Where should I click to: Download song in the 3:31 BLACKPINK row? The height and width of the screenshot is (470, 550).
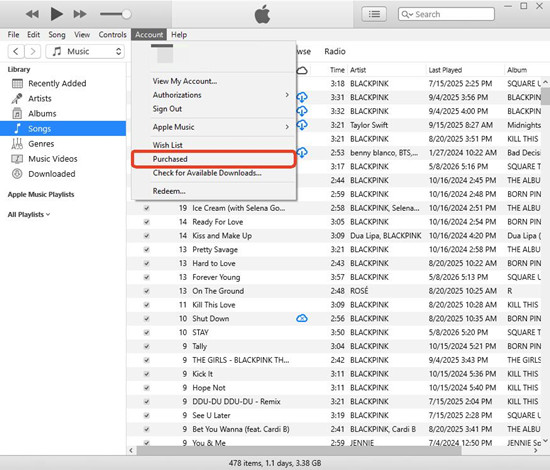[x=302, y=97]
